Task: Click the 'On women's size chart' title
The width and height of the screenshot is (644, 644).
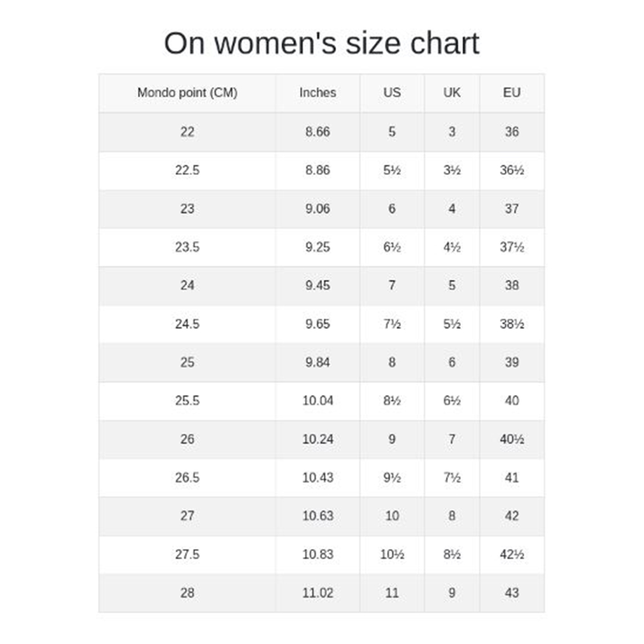Action: (321, 43)
